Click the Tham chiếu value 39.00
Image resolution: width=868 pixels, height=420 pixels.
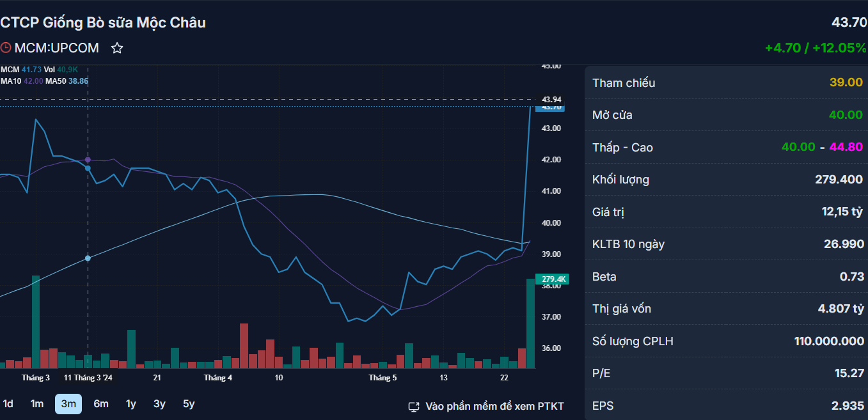(x=846, y=83)
